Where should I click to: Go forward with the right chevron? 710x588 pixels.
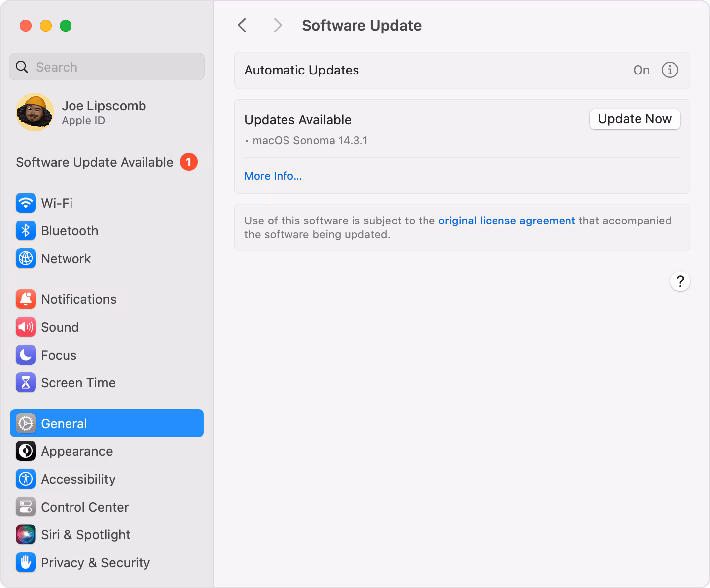pos(278,25)
